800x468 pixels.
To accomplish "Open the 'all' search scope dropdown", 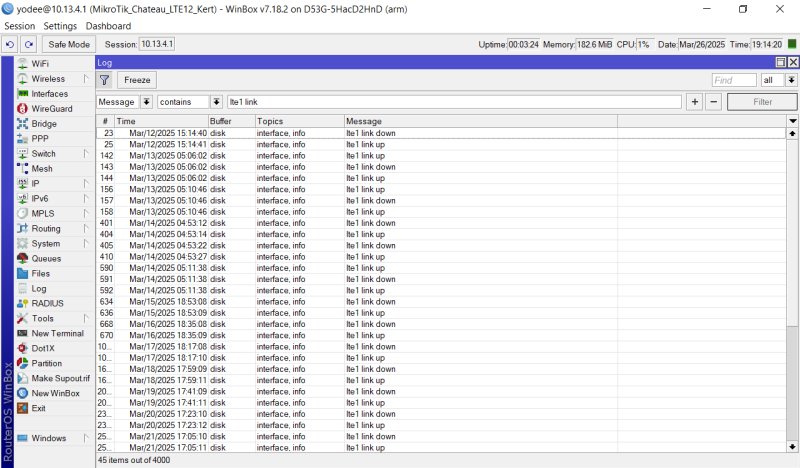I will tap(791, 80).
